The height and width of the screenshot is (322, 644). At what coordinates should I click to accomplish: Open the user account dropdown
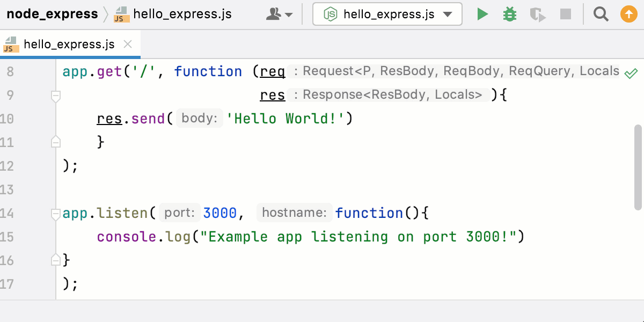click(x=280, y=14)
